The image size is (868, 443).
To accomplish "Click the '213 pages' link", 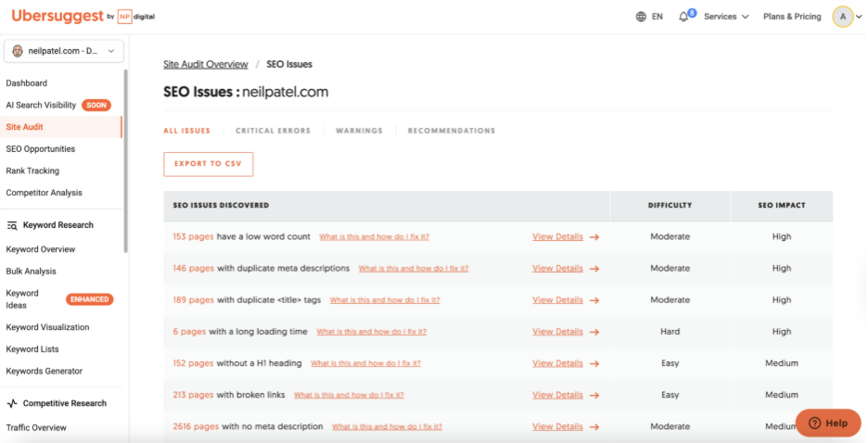I will (193, 395).
